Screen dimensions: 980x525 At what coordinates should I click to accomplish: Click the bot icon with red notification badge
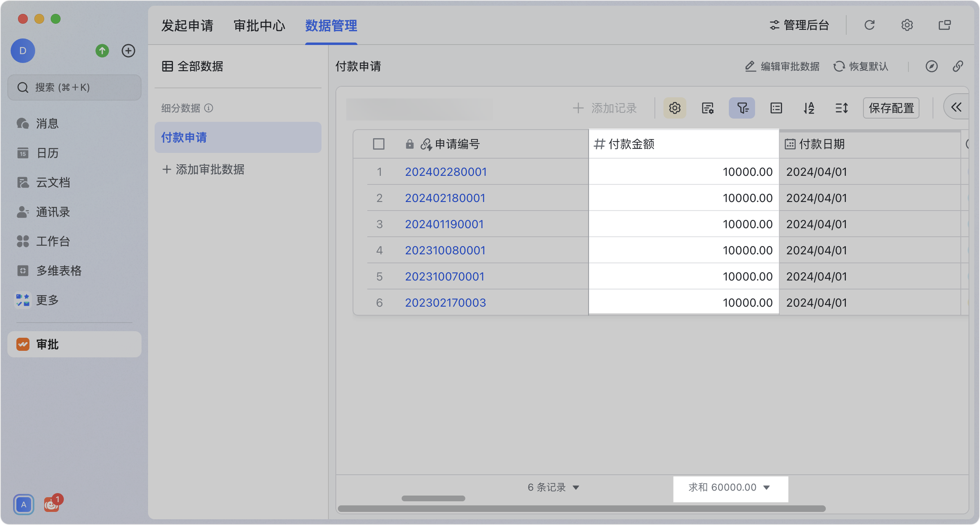pos(52,505)
